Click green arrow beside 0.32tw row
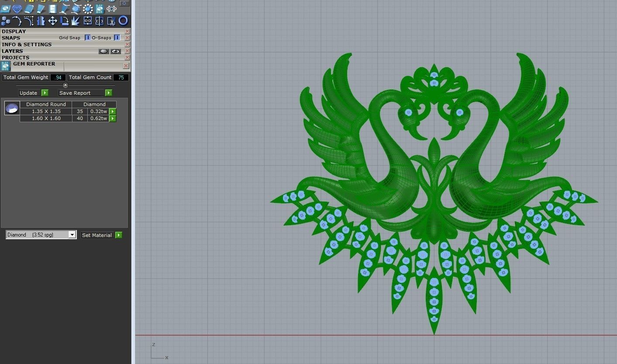Viewport: 617px width, 364px height. 113,111
